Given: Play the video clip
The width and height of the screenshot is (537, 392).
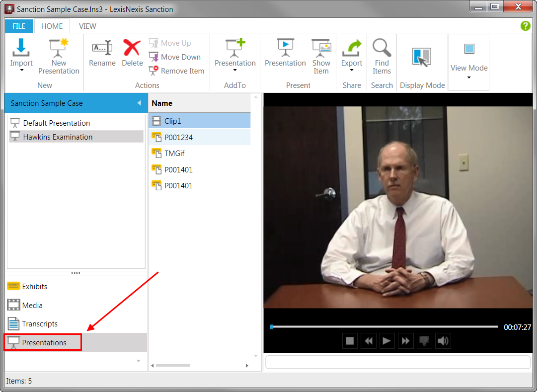Looking at the screenshot, I should pos(386,341).
